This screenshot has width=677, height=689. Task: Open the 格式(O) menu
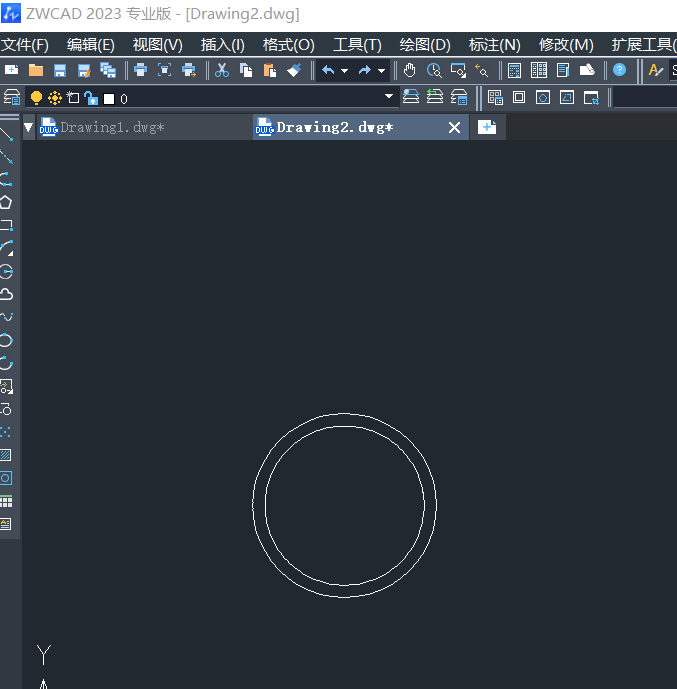289,45
